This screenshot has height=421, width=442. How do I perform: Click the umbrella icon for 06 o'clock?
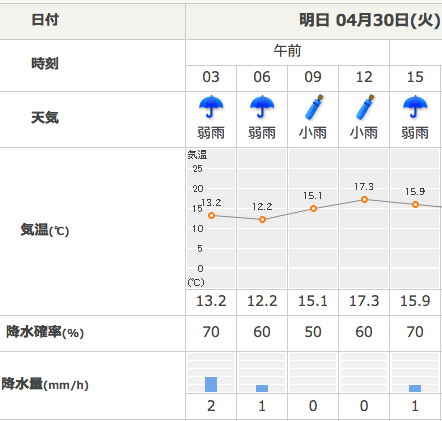262,107
